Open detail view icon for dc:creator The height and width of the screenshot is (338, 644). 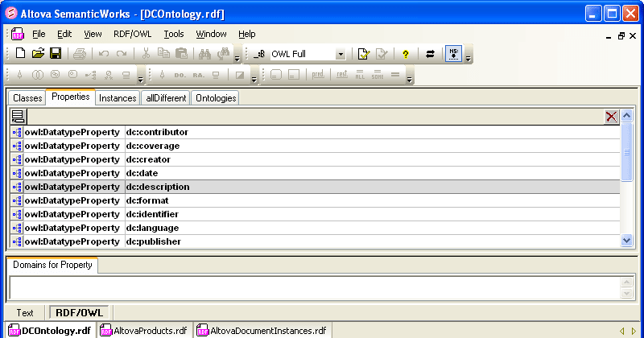pyautogui.click(x=17, y=159)
